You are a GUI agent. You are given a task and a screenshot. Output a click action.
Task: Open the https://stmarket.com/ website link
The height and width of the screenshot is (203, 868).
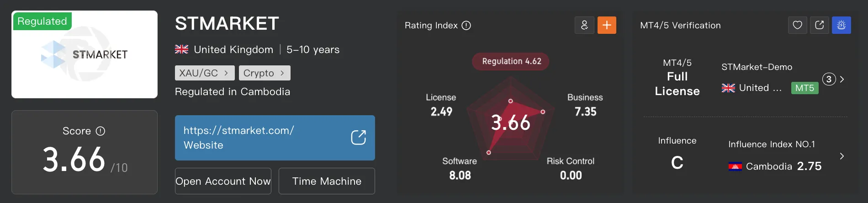pos(275,138)
